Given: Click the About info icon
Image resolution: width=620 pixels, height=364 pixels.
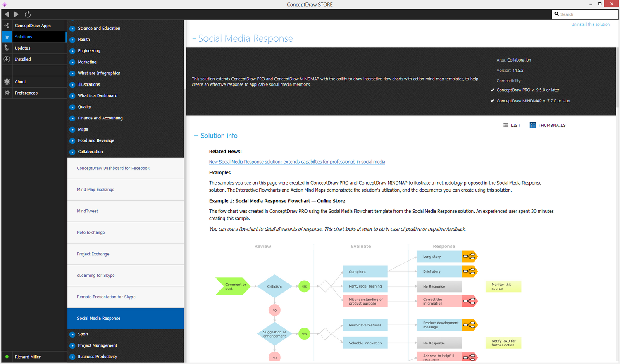Looking at the screenshot, I should pyautogui.click(x=7, y=81).
